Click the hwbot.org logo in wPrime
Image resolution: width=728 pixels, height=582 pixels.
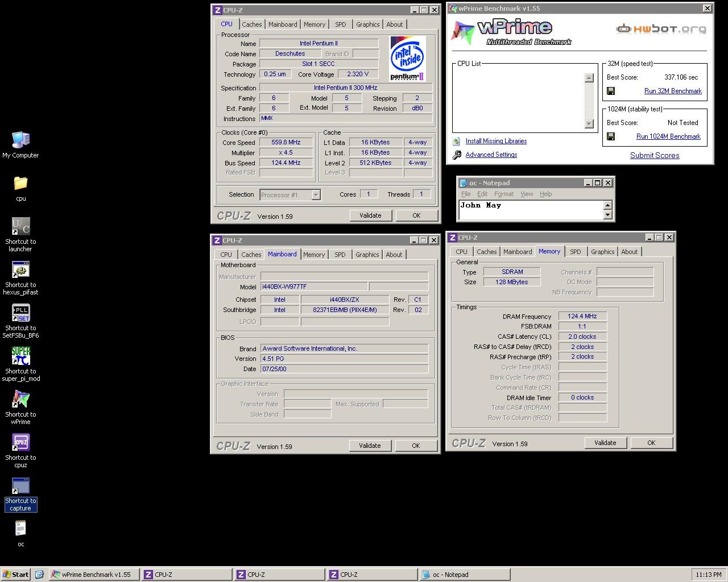(661, 28)
